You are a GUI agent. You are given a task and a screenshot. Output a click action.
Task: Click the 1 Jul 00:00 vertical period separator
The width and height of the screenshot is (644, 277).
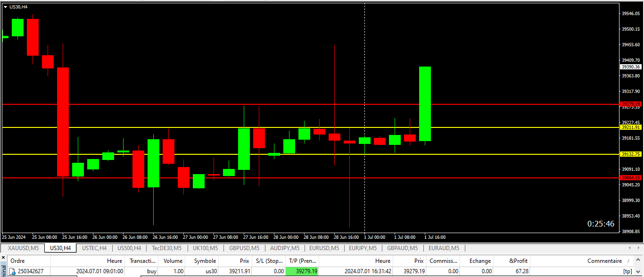(364, 118)
